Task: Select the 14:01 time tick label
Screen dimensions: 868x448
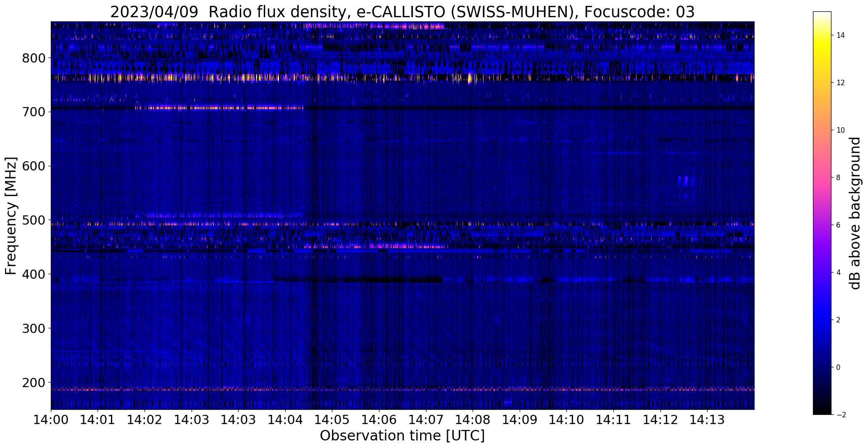Action: pos(98,419)
